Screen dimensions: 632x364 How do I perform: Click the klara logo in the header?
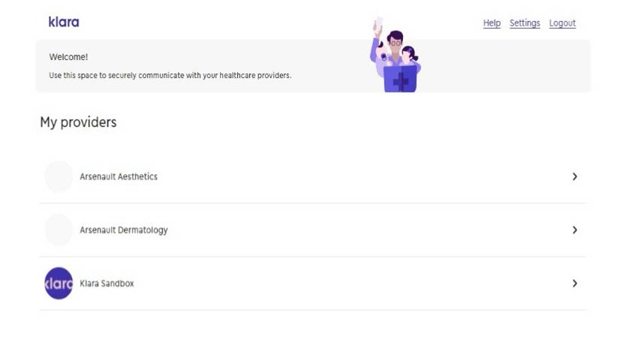[64, 22]
